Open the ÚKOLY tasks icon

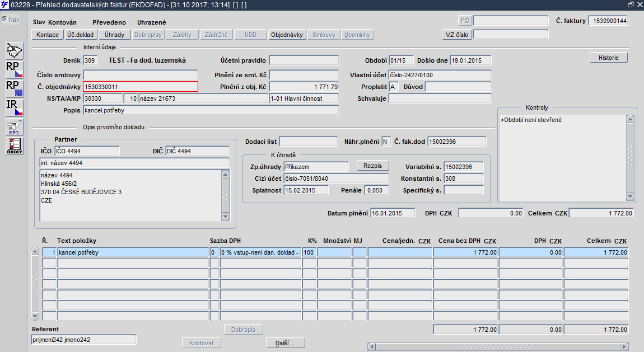(x=15, y=146)
